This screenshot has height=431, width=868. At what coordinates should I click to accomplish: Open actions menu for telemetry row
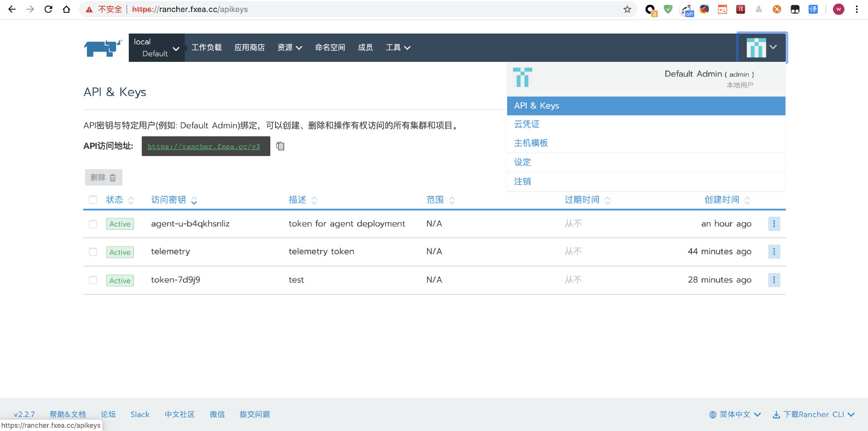pos(774,252)
